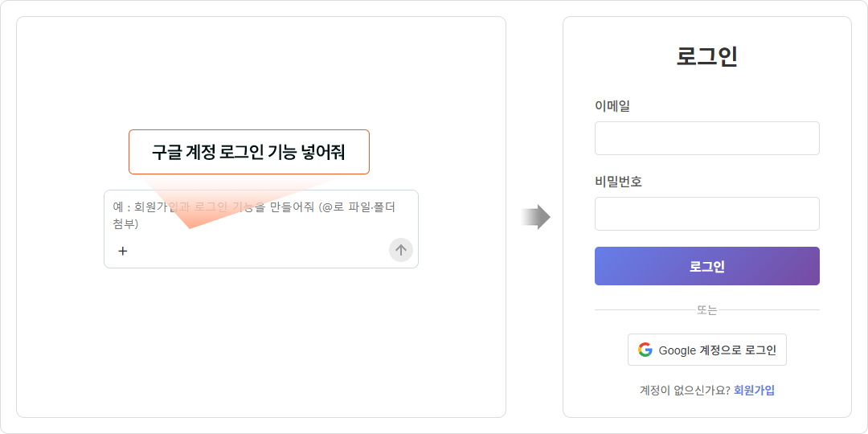
Task: Click the up-arrow send icon
Action: click(x=401, y=250)
